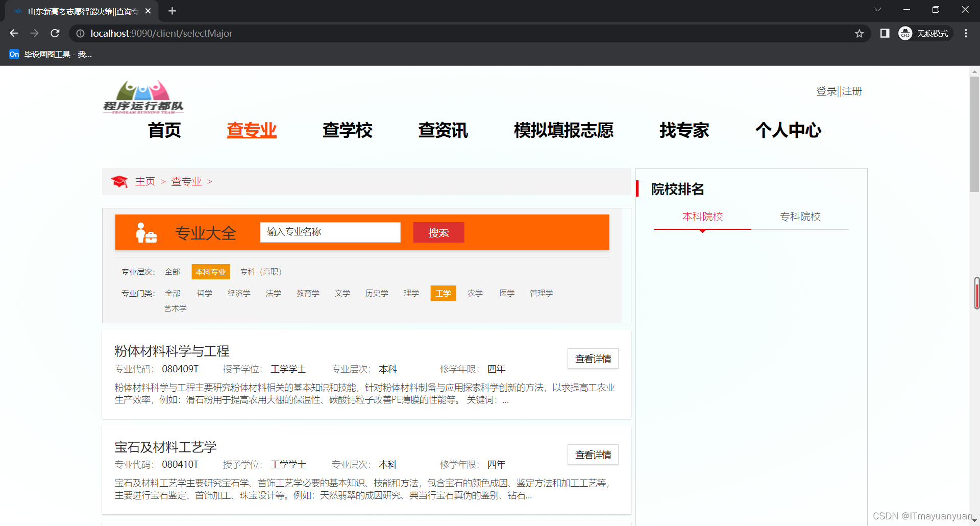Switch to the 本科院校 ranking tab
The width and height of the screenshot is (980, 526).
[x=702, y=217]
